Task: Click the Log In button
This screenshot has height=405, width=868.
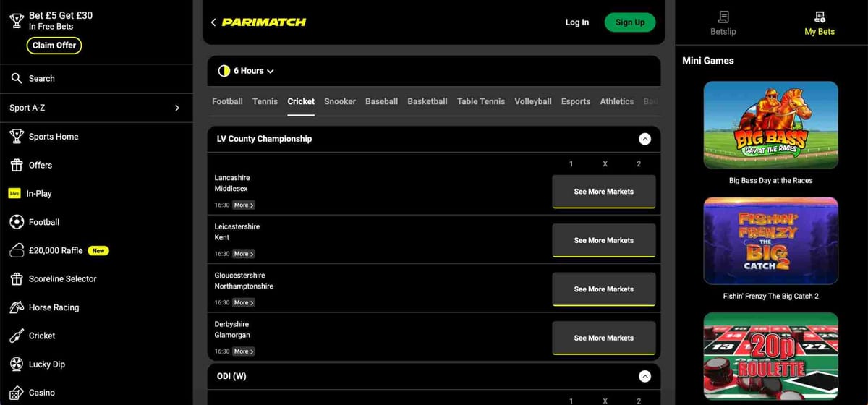Action: click(577, 22)
